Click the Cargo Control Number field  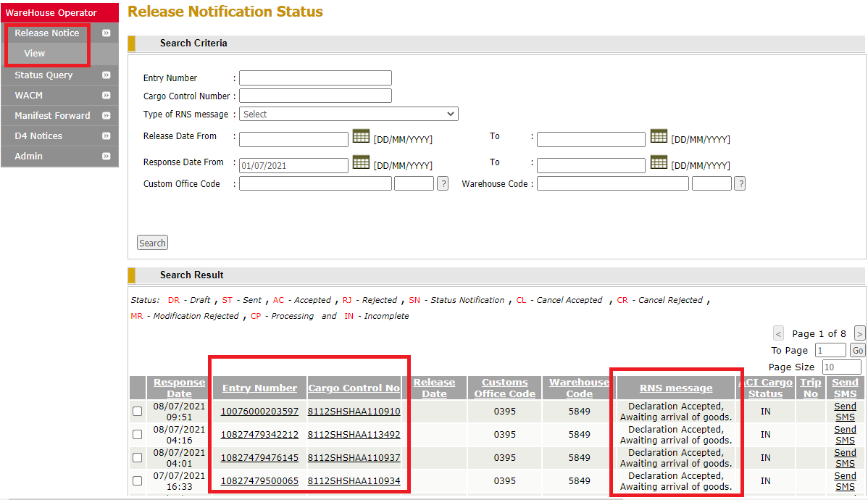point(315,96)
